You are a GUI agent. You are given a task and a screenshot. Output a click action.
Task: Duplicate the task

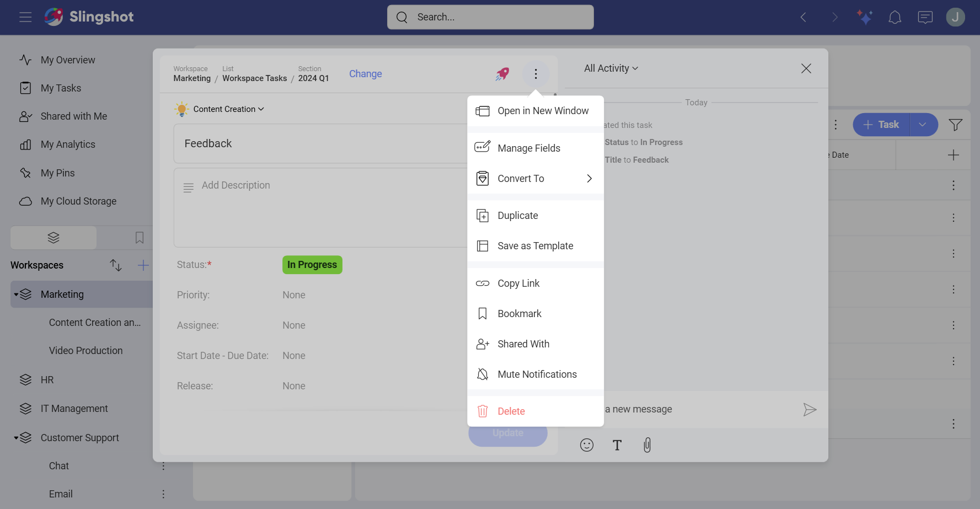(535, 216)
